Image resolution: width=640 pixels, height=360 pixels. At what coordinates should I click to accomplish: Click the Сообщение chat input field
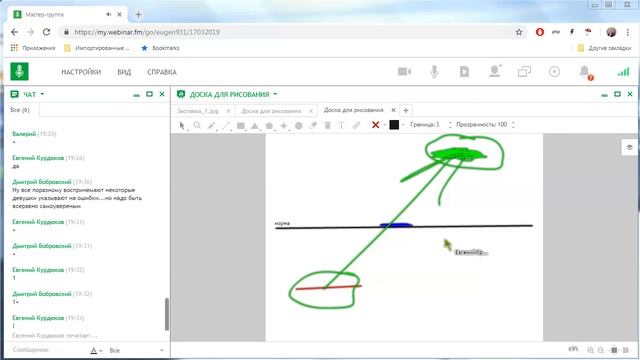pyautogui.click(x=47, y=350)
